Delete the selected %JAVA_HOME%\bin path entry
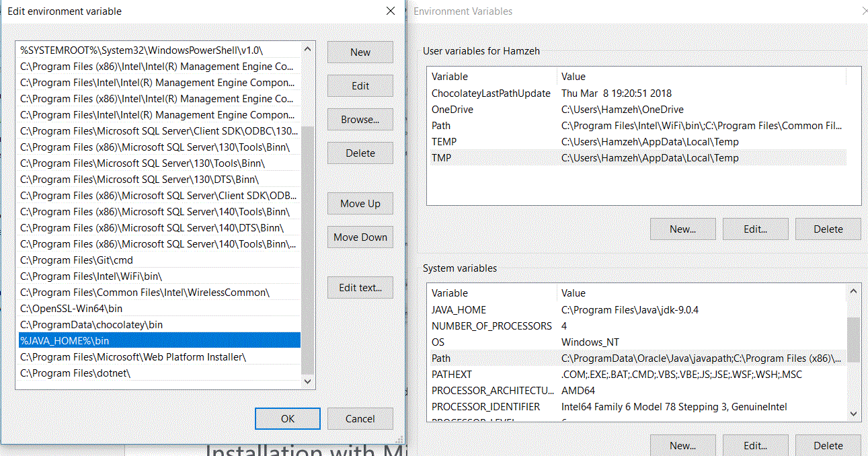Image resolution: width=868 pixels, height=456 pixels. pyautogui.click(x=360, y=153)
